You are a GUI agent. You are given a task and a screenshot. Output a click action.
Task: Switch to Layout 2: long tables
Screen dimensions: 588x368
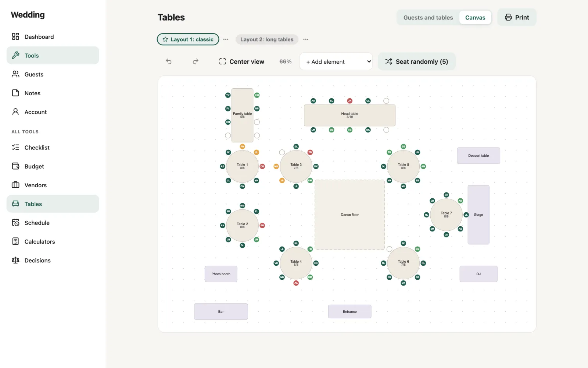click(x=267, y=39)
